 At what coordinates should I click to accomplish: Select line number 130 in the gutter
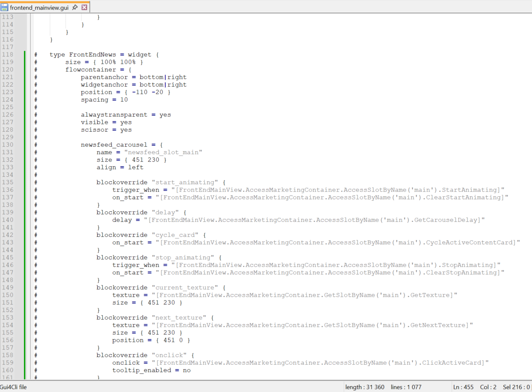pyautogui.click(x=7, y=145)
